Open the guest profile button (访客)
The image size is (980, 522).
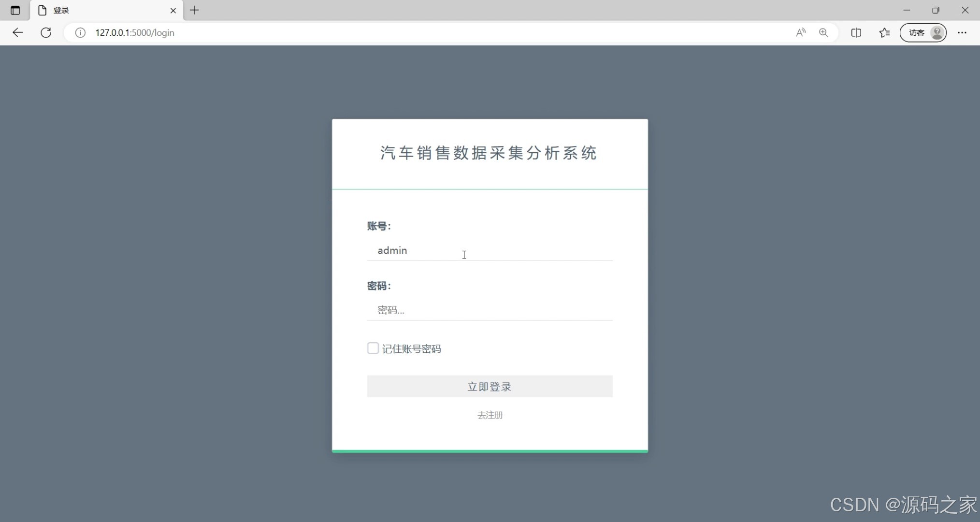coord(923,32)
